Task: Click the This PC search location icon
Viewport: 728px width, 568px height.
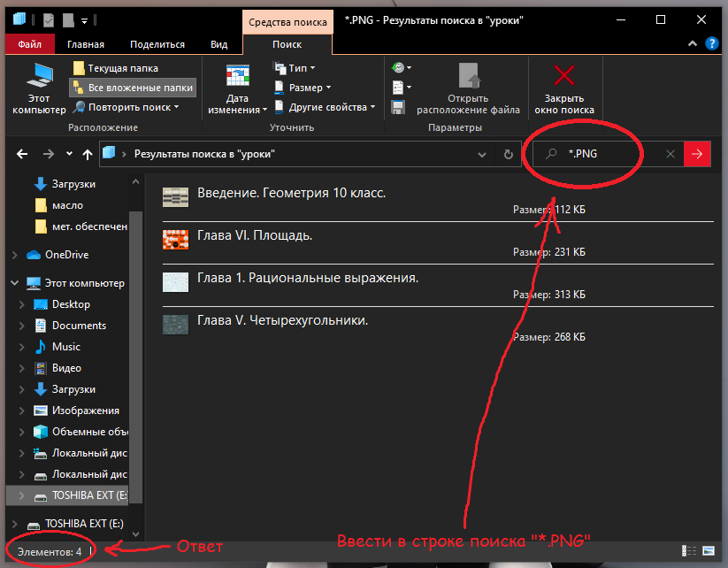Action: pos(40,75)
